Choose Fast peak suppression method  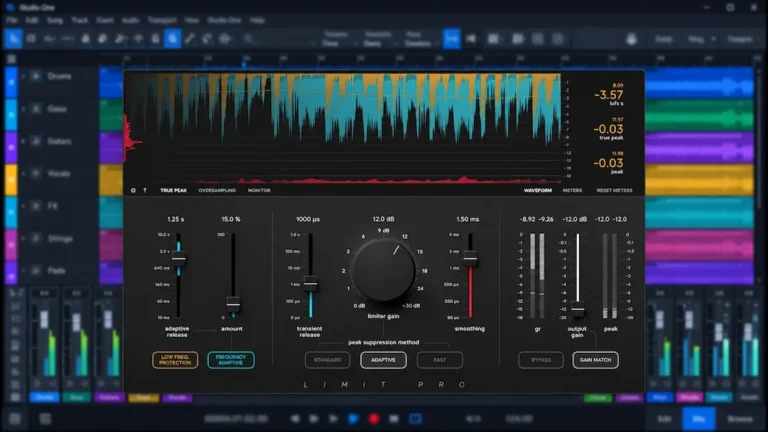439,360
